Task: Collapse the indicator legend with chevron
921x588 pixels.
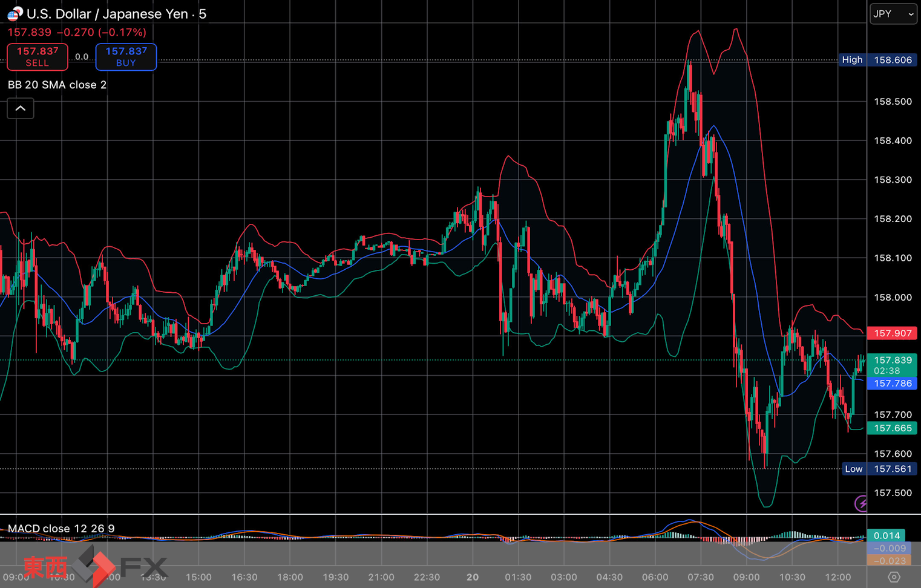Action: coord(21,108)
